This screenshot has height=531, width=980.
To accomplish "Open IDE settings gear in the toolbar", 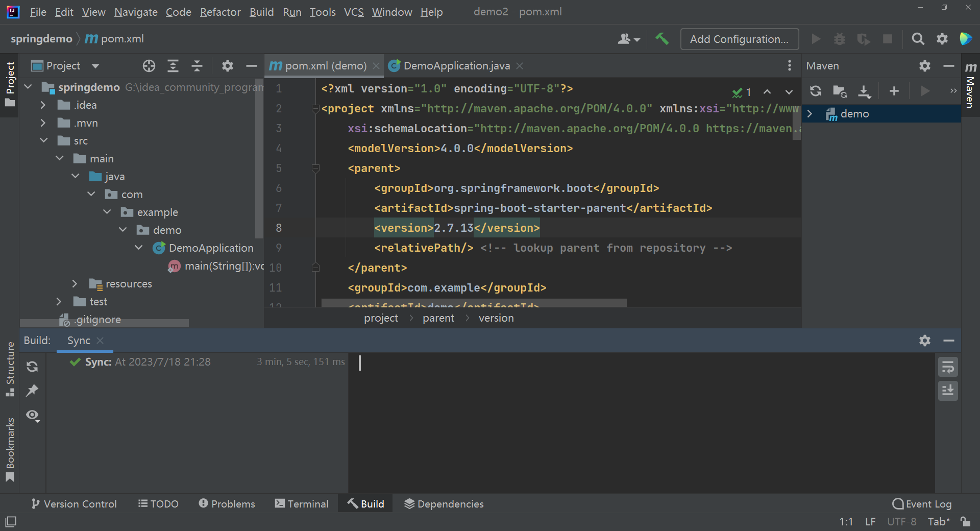I will pos(942,39).
